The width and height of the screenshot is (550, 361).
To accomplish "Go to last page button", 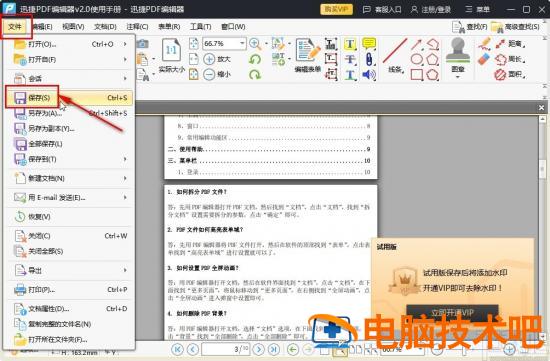I will pyautogui.click(x=274, y=349).
